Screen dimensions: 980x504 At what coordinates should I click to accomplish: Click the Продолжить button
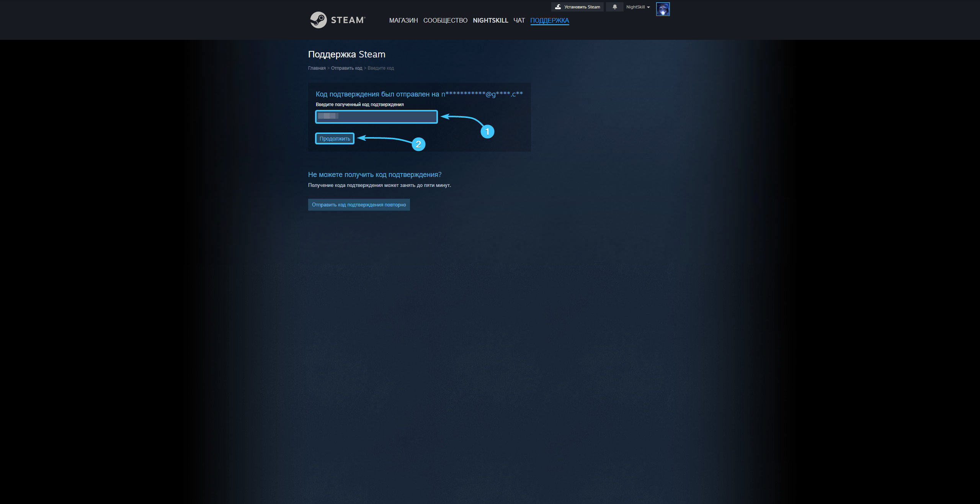[x=335, y=139]
